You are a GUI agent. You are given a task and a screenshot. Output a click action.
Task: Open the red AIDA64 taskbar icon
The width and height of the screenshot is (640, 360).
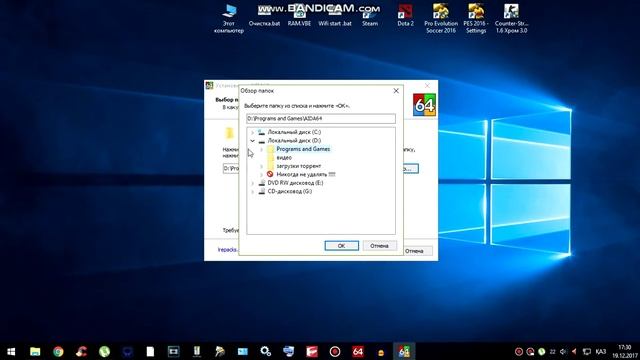tap(358, 351)
